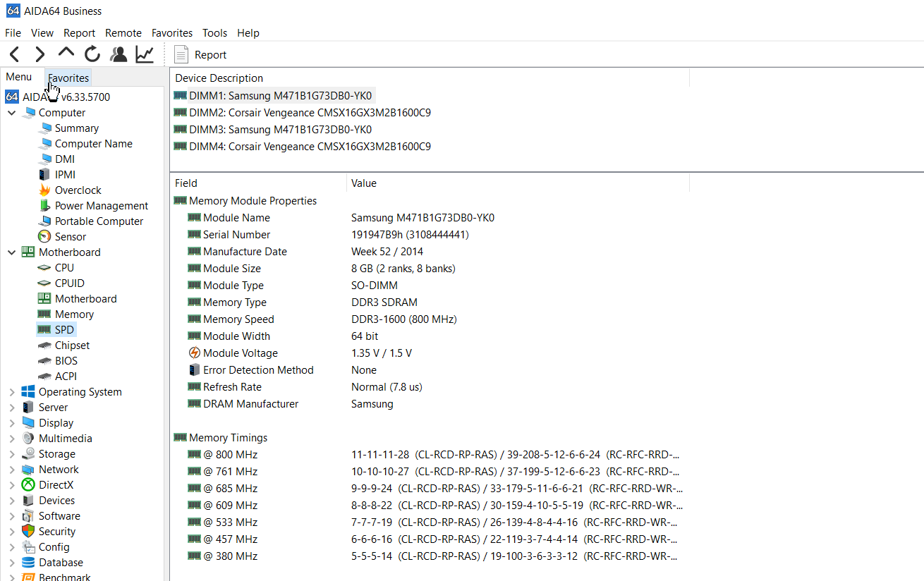Click the Multimedia speaker icon

(x=28, y=438)
